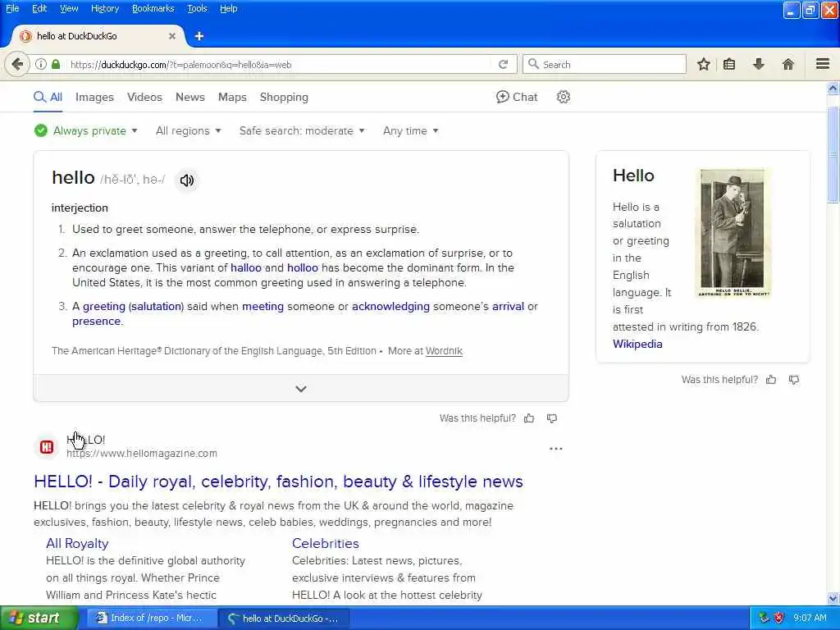840x630 pixels.
Task: Bookmark this page with the star icon
Action: [703, 64]
